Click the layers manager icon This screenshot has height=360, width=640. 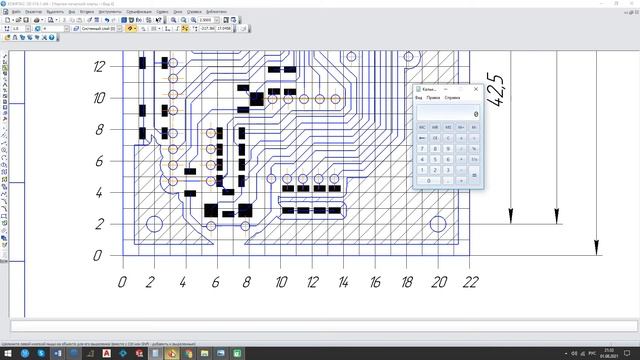click(x=76, y=29)
